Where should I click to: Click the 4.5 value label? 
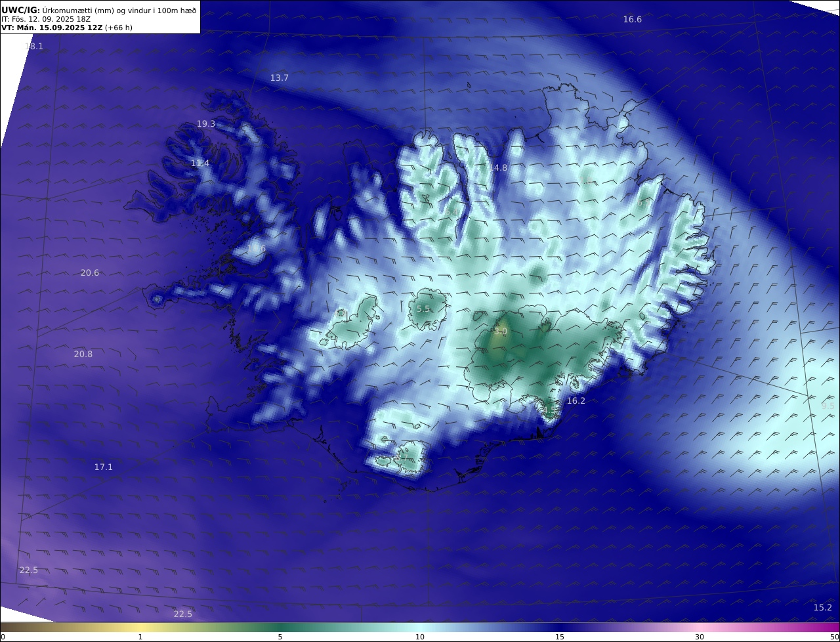549,410
